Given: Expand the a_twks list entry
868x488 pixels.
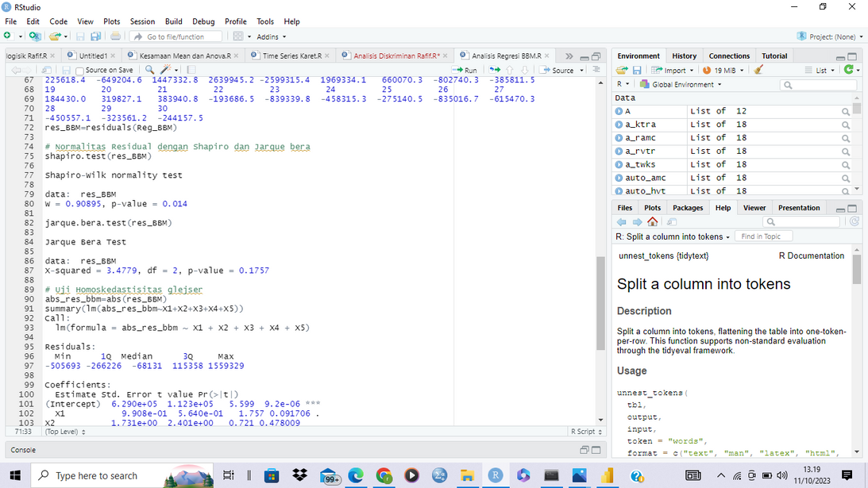Looking at the screenshot, I should pos(619,164).
